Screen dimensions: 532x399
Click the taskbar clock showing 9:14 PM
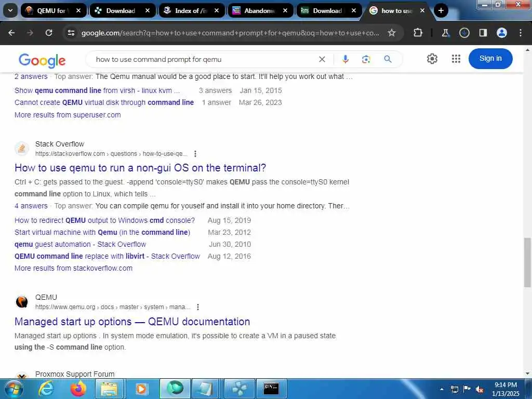(506, 389)
